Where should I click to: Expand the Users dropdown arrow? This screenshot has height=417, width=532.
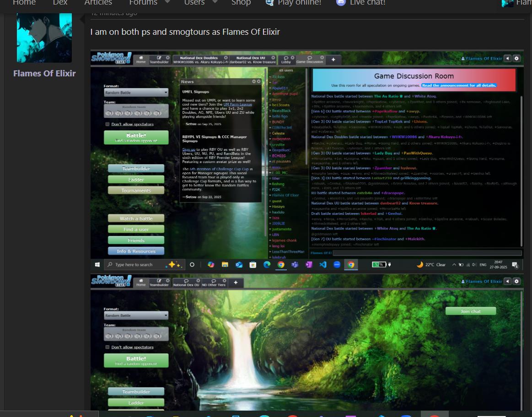(215, 2)
